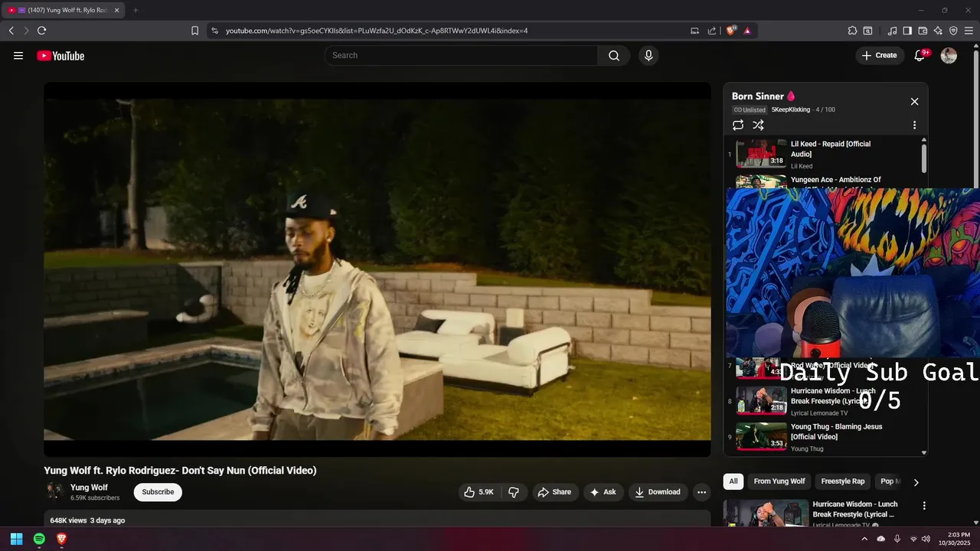This screenshot has height=551, width=980.
Task: Open Brave Wallet icon
Action: 923,31
